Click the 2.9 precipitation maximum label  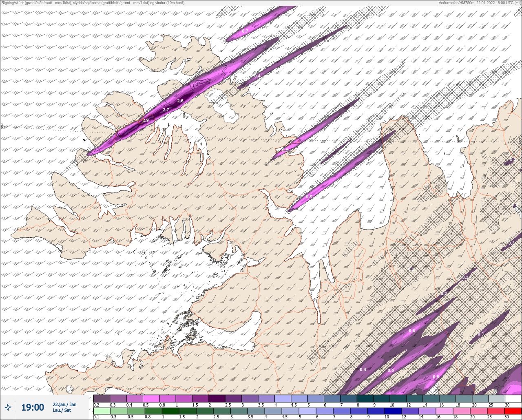click(146, 120)
